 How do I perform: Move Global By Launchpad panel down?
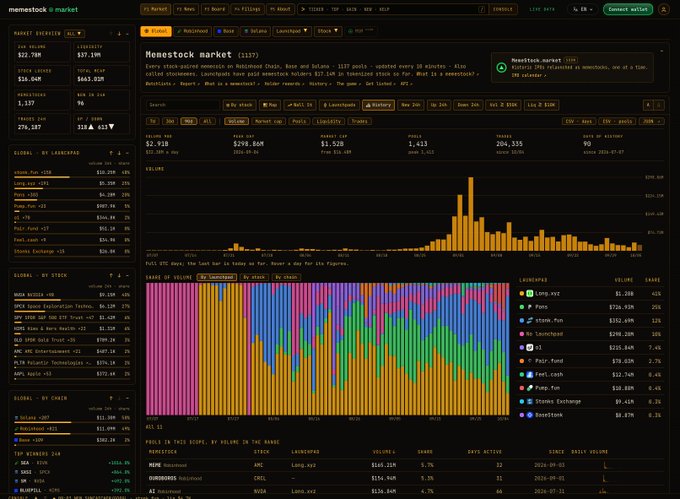(119, 153)
